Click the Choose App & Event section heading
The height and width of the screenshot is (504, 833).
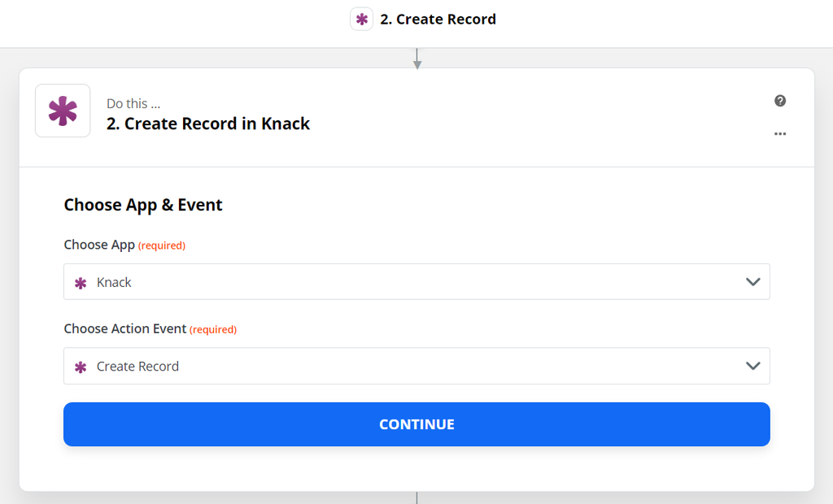click(143, 205)
